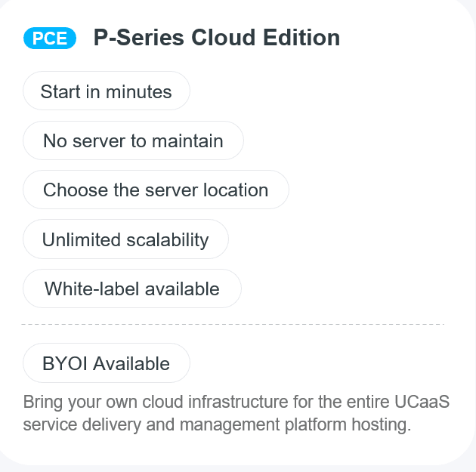Click the word Cloud in the heading

point(224,38)
